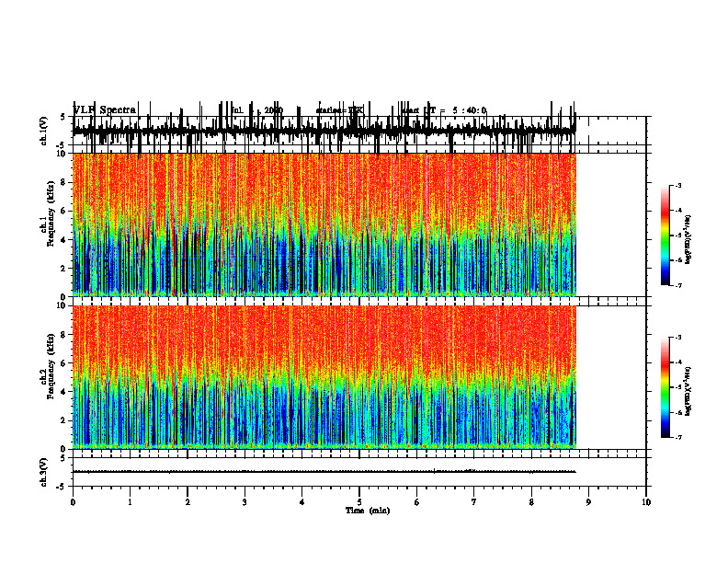Click time axis tick label "10"
Screen dimensions: 728x563
point(646,502)
